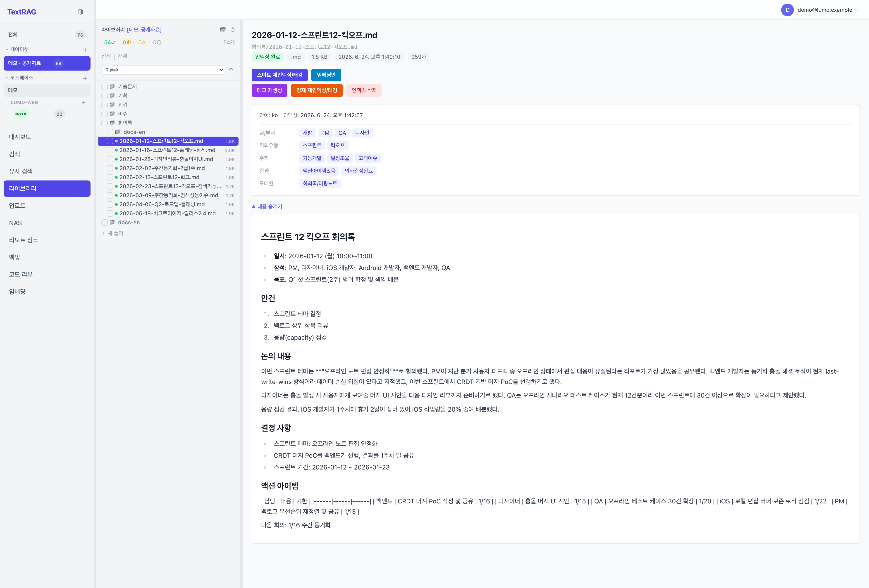This screenshot has height=588, width=869.
Task: Click plus icon next to LUMO-WEB
Action: tap(83, 102)
